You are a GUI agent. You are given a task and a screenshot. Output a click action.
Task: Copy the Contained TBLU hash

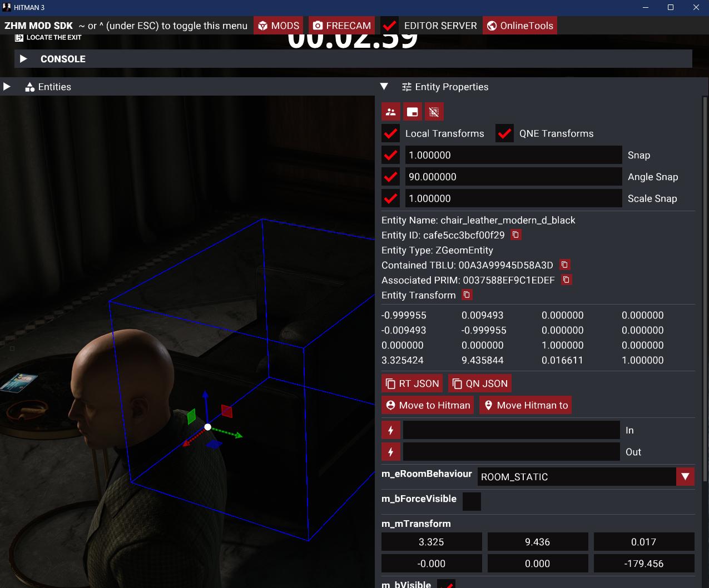(564, 265)
